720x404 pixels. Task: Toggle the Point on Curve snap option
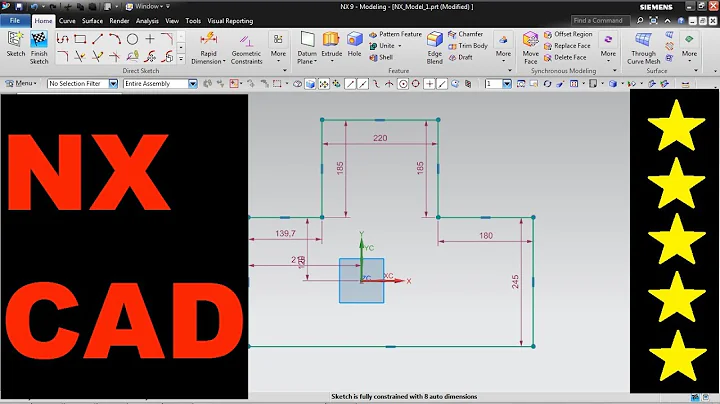pos(442,84)
